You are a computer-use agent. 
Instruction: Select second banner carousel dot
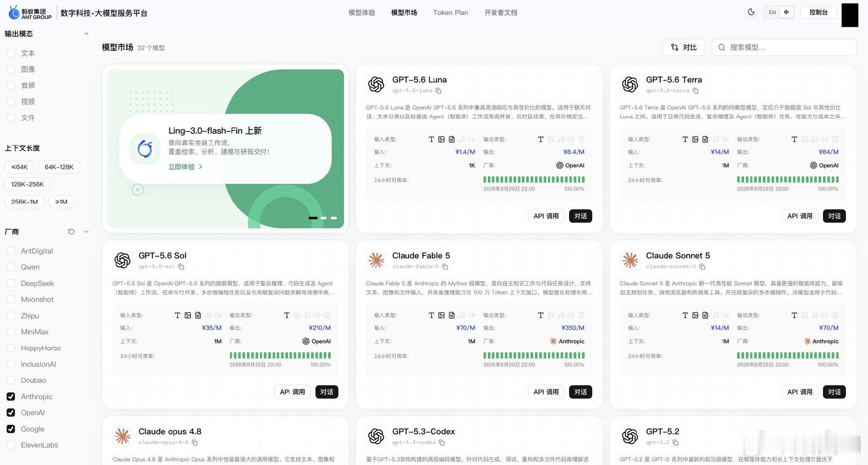pos(323,218)
